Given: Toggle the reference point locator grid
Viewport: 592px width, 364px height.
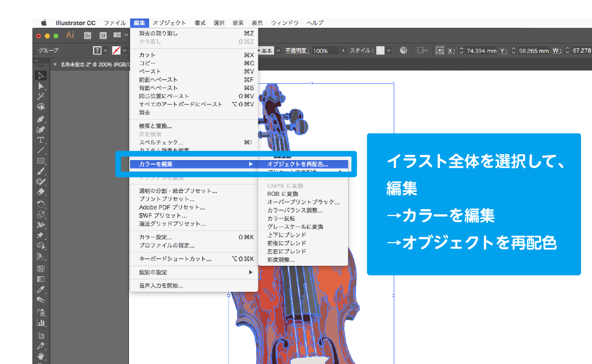Looking at the screenshot, I should [439, 51].
